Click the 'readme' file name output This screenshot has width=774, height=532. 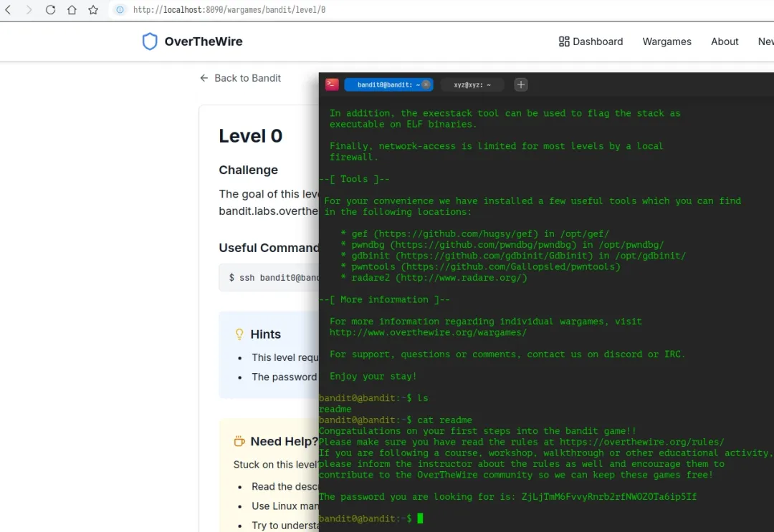click(335, 410)
